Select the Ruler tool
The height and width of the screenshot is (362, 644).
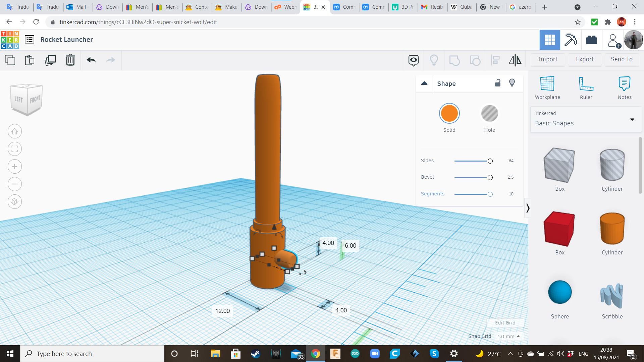coord(586,87)
